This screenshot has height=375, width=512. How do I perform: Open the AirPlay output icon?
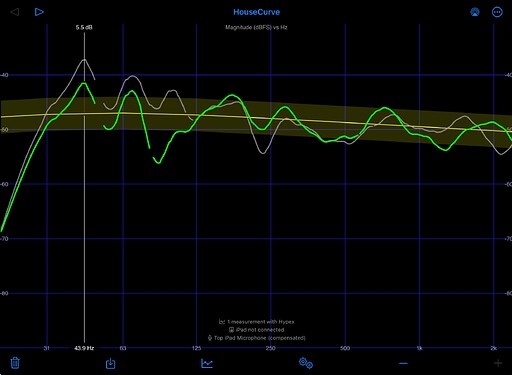pos(475,12)
